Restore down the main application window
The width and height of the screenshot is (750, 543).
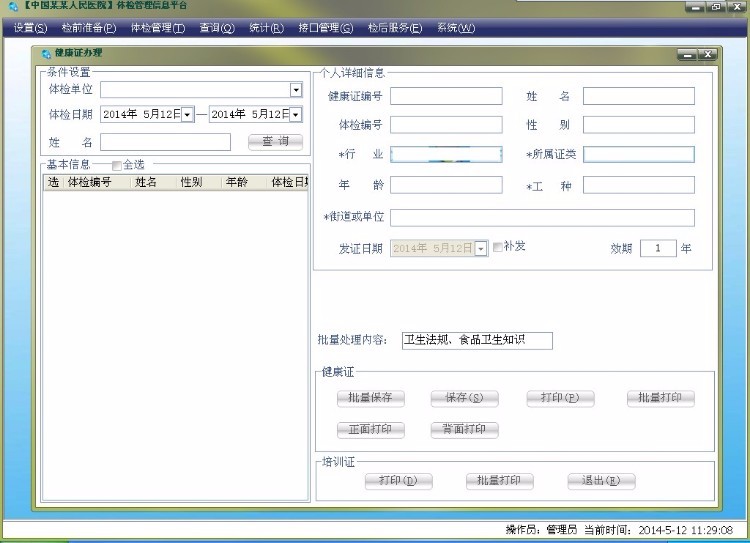pos(716,7)
